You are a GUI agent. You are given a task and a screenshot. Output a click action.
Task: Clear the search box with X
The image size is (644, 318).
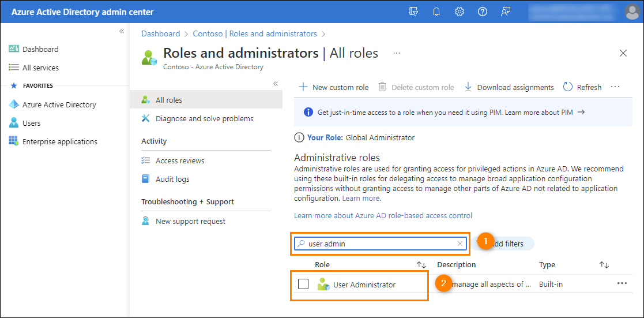click(460, 244)
